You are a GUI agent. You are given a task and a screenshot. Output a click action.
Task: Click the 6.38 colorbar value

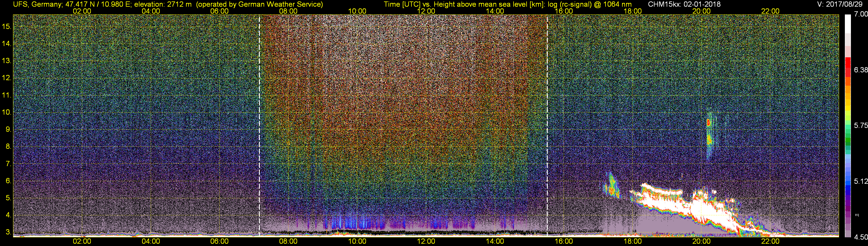[x=861, y=70]
